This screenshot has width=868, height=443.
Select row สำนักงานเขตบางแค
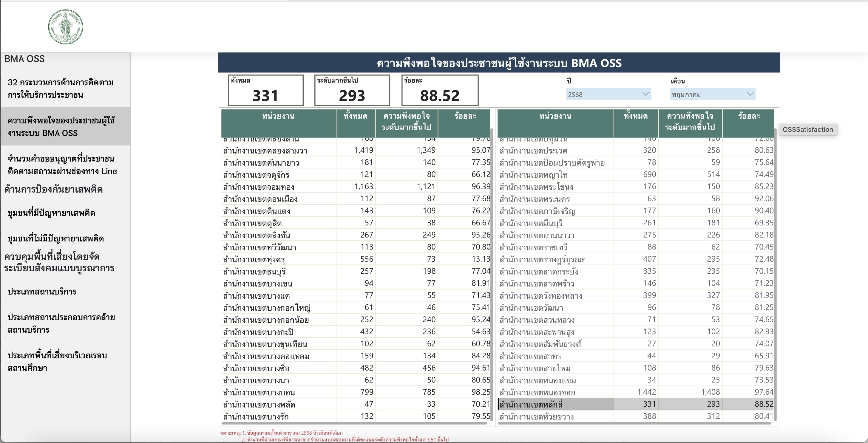click(356, 296)
